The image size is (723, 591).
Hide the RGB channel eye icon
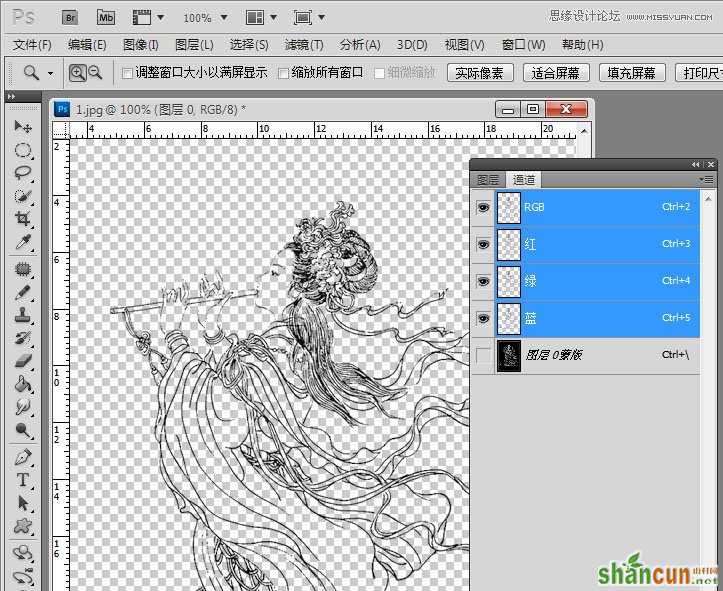tap(483, 207)
